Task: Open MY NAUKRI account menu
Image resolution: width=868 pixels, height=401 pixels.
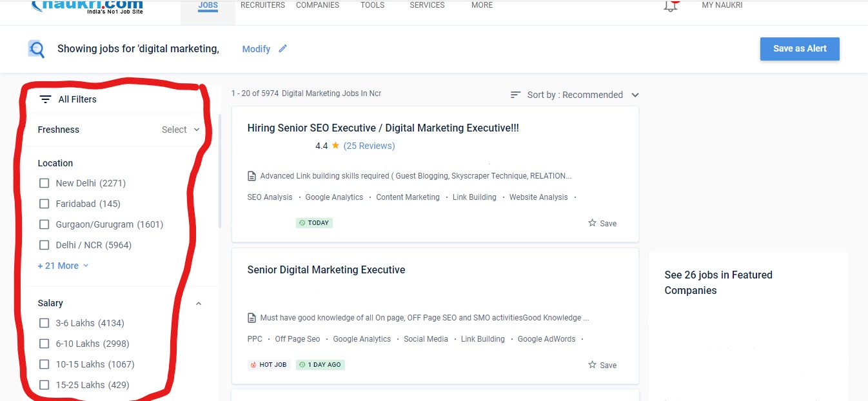Action: (x=722, y=5)
